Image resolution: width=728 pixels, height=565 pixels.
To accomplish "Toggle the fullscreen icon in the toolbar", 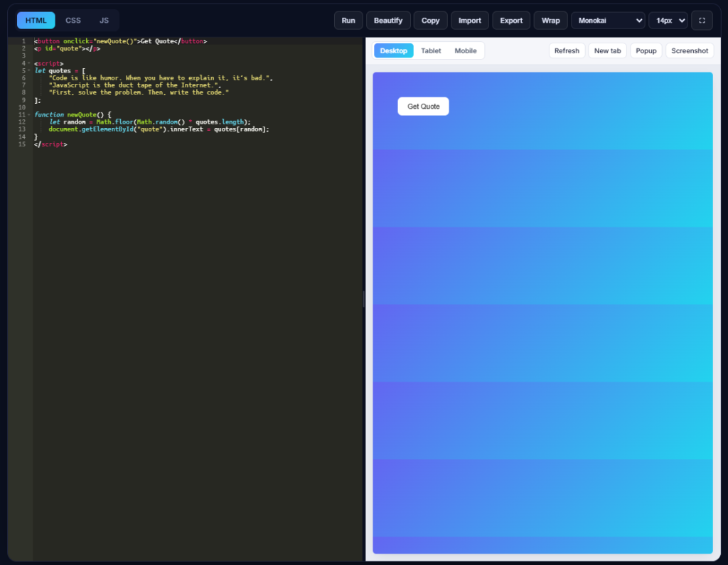I will pos(702,21).
